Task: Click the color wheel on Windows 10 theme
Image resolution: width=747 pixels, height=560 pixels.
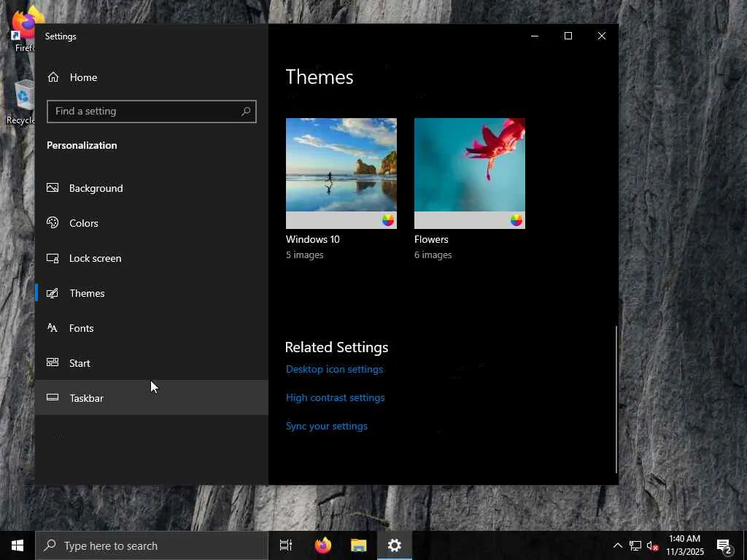Action: [x=388, y=220]
